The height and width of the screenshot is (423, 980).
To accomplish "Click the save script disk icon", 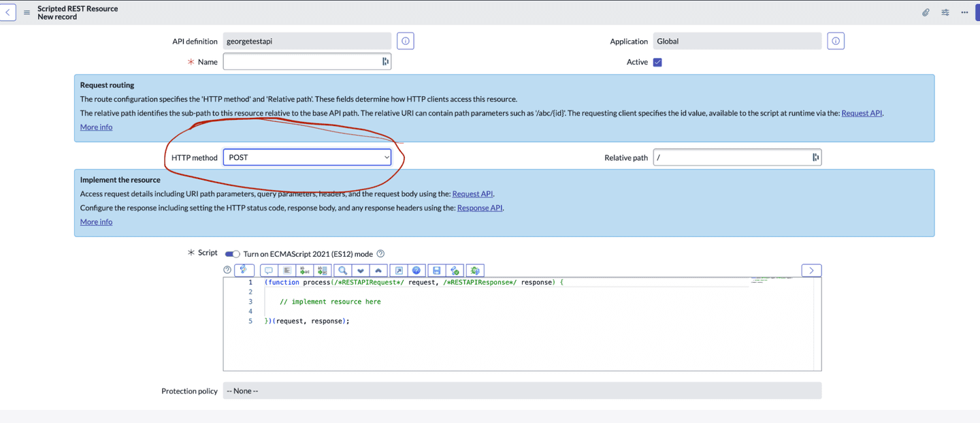I will click(x=437, y=270).
